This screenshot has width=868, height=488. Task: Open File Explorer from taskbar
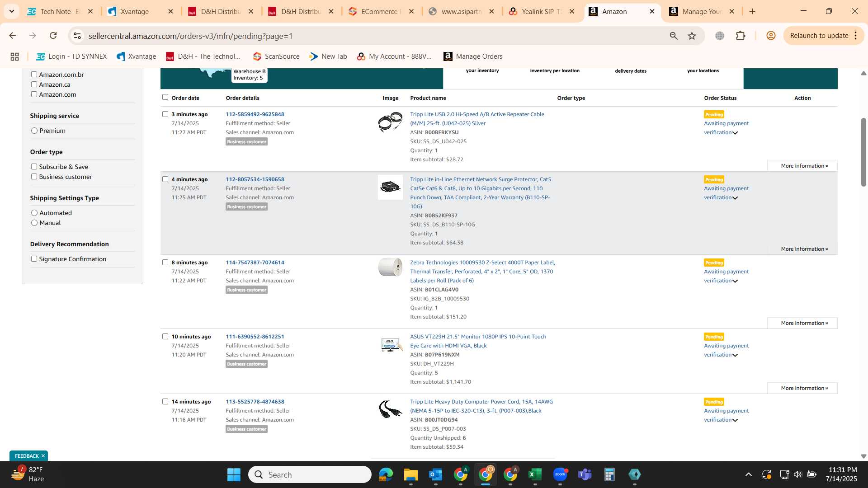410,474
